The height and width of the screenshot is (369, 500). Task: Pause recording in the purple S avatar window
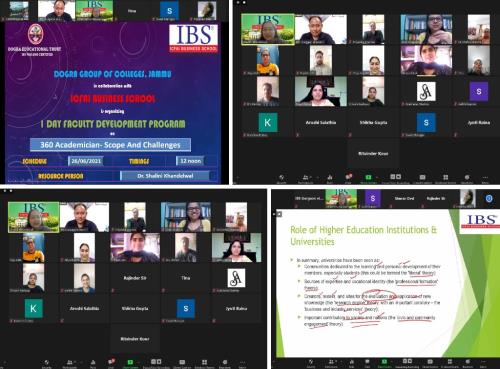pyautogui.click(x=393, y=177)
